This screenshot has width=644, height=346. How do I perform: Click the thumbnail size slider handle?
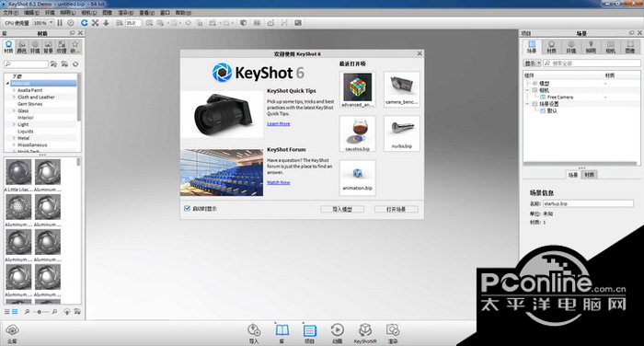tap(40, 312)
